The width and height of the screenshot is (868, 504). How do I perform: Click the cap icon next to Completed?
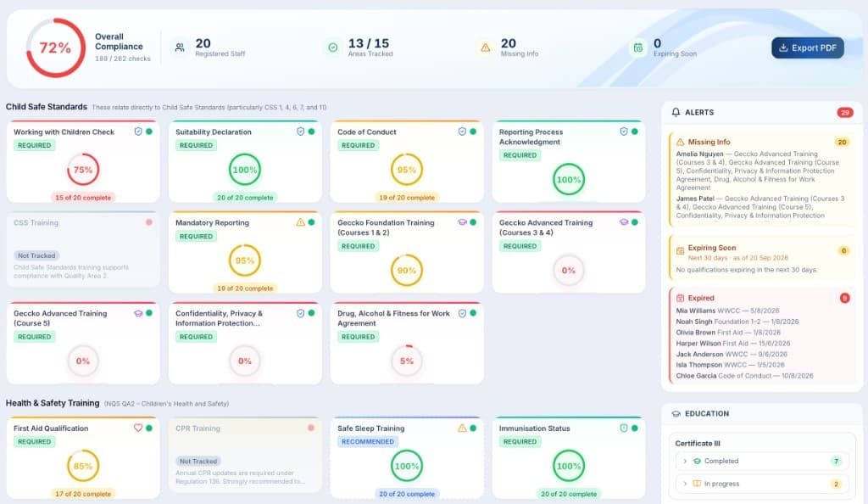coord(697,461)
